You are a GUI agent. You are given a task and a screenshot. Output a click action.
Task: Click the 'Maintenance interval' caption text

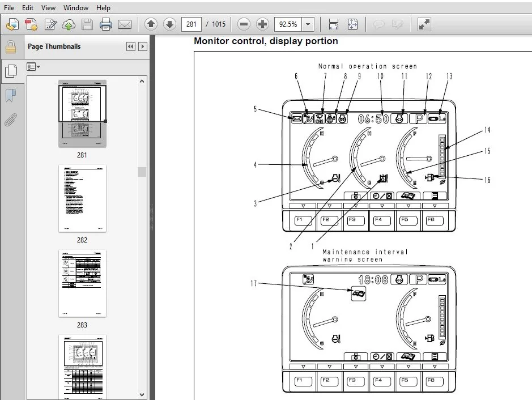click(365, 252)
